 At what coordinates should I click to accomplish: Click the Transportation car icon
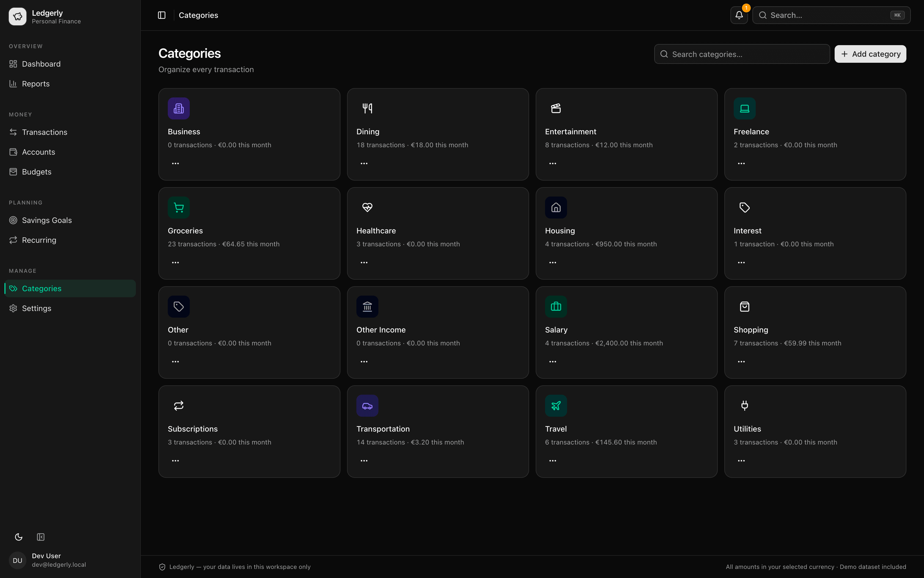(x=367, y=406)
